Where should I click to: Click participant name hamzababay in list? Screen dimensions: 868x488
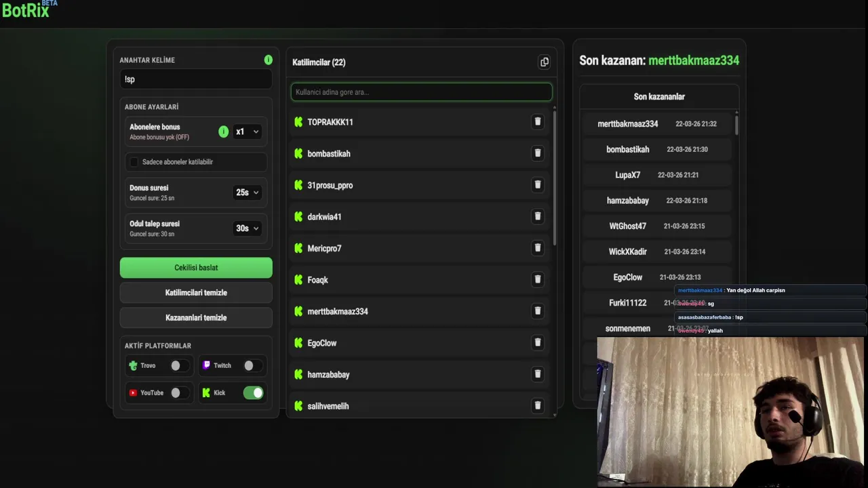coord(328,374)
